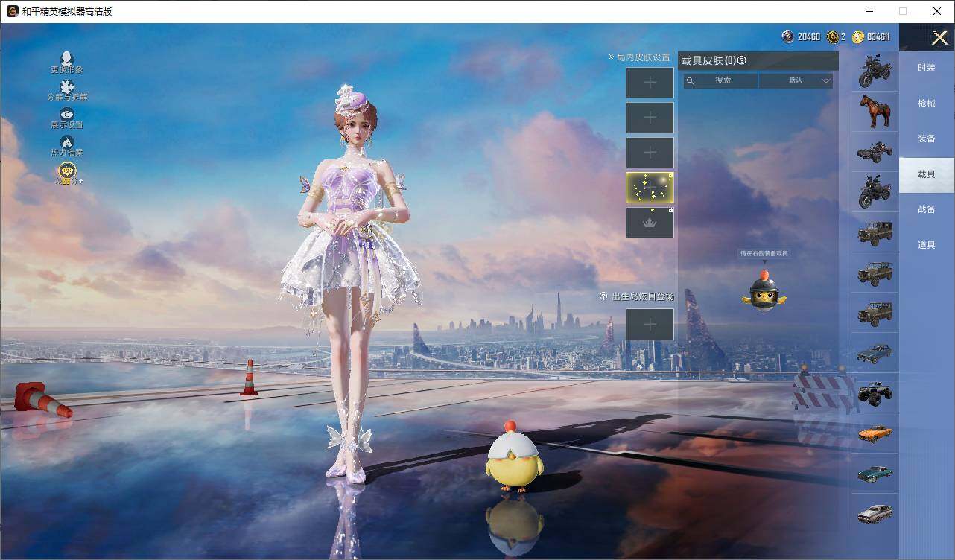Click the 载具皮肤 (0) heading
This screenshot has width=955, height=560.
[708, 61]
